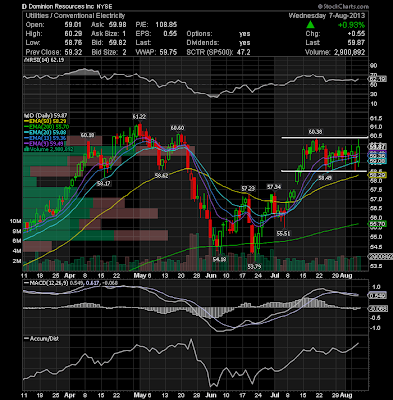This screenshot has height=400, width=393.
Task: Click the Wednesday 7-Aug-2013 date
Action: [327, 16]
